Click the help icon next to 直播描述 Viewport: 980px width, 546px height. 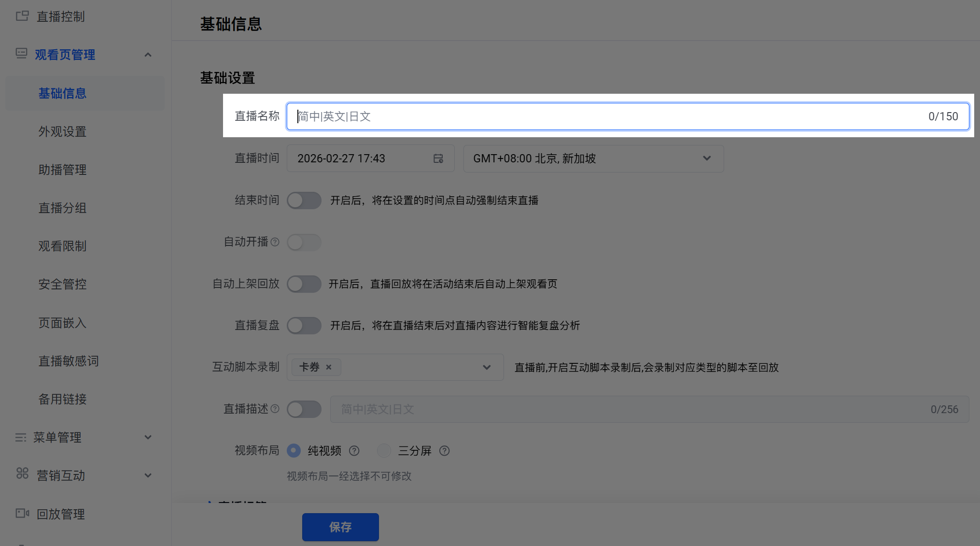coord(275,409)
